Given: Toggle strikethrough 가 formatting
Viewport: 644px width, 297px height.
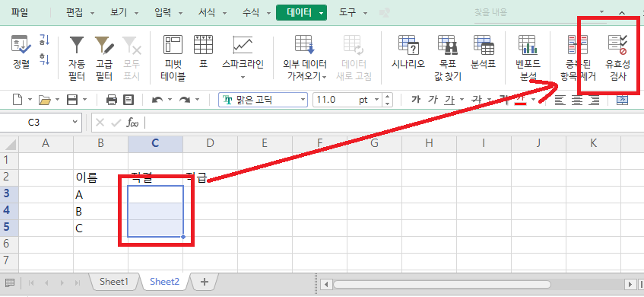Looking at the screenshot, I should tap(477, 100).
